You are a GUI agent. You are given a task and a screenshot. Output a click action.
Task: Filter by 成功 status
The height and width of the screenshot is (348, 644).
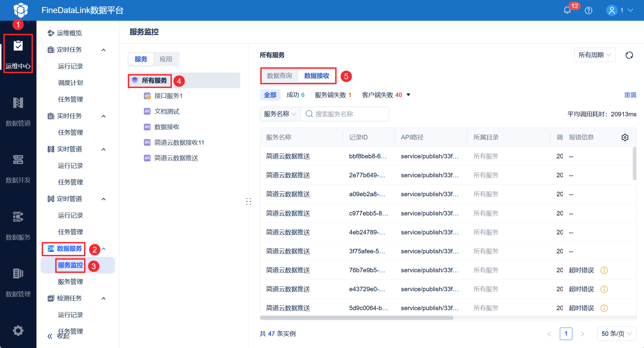point(296,95)
